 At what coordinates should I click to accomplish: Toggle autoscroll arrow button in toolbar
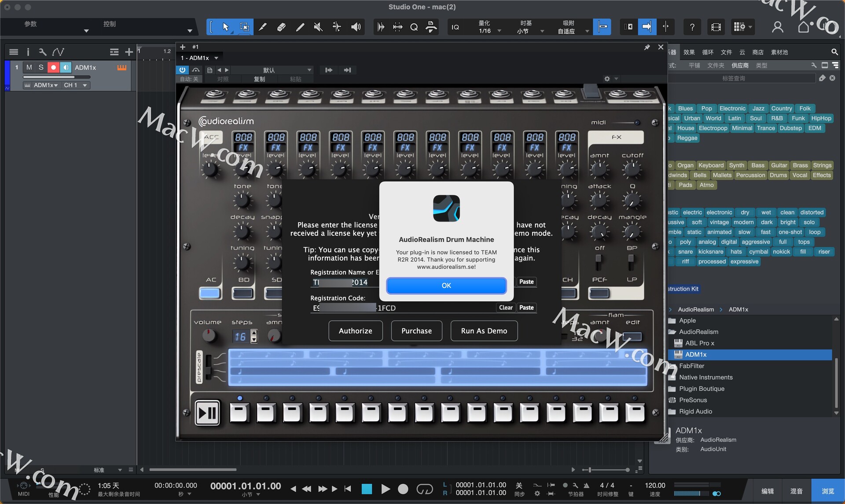[647, 27]
